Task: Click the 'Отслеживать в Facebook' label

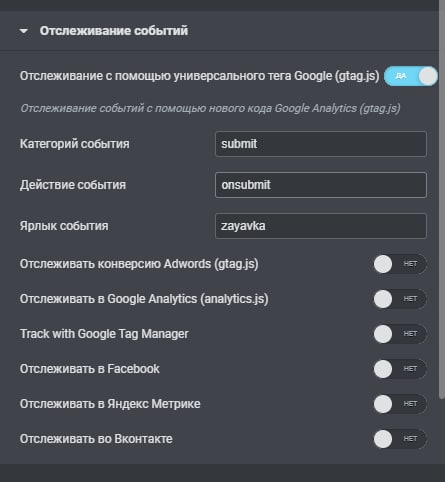Action: tap(90, 369)
